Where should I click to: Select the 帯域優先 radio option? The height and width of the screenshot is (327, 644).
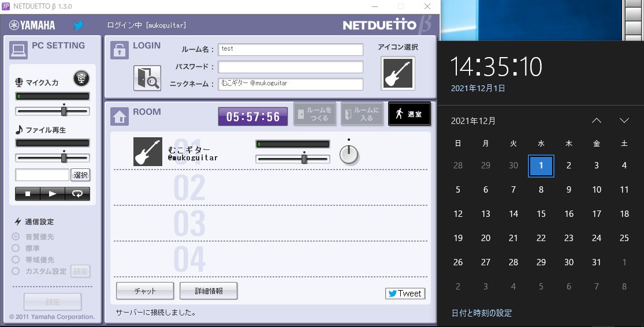click(16, 260)
